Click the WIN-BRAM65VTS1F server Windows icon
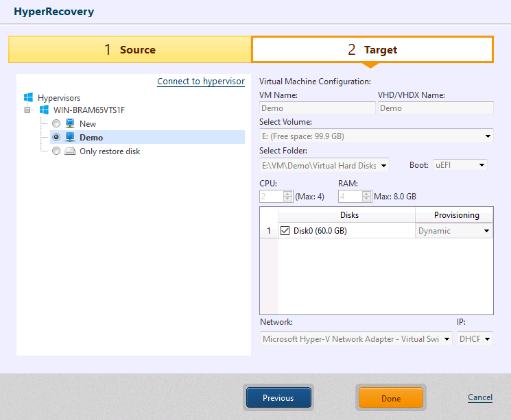This screenshot has width=511, height=420. 44,110
